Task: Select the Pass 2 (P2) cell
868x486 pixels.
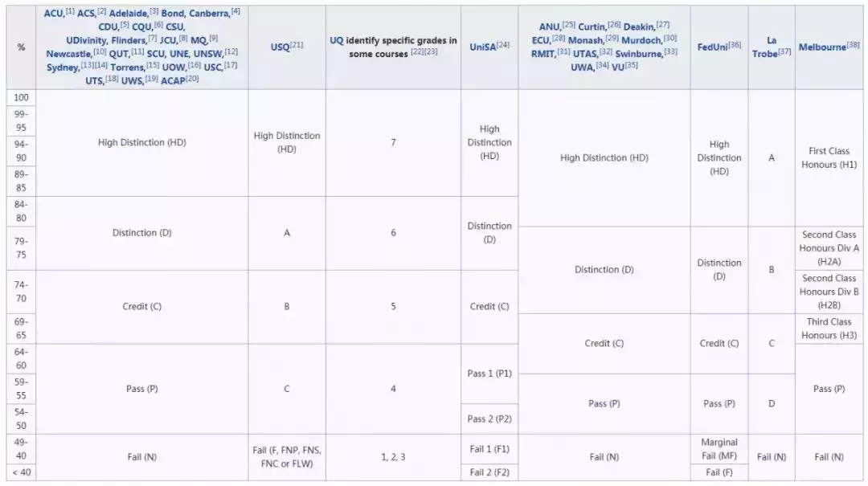Action: 489,419
